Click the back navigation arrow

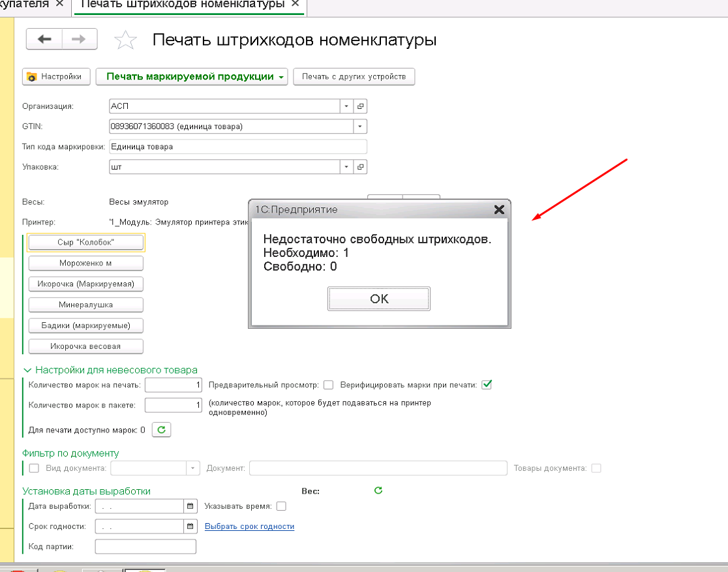(x=44, y=40)
